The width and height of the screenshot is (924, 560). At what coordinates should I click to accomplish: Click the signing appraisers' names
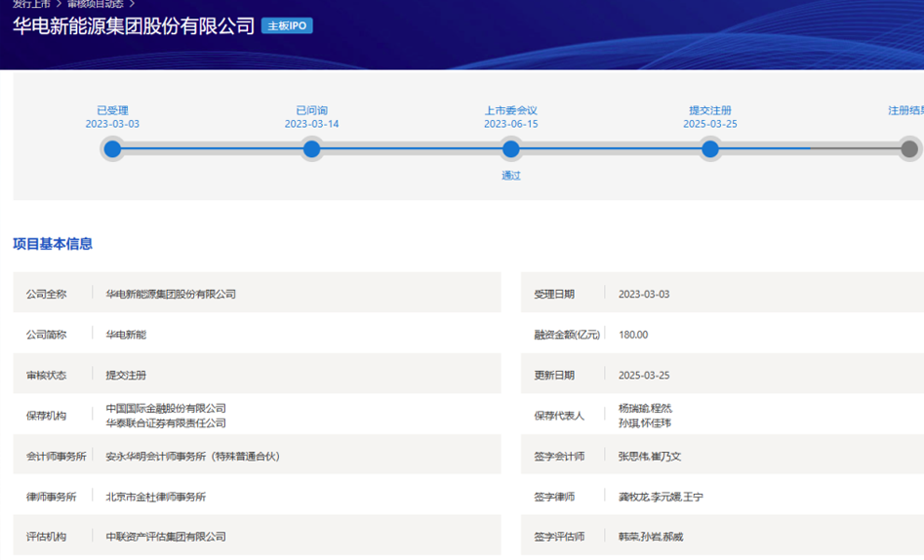(651, 537)
